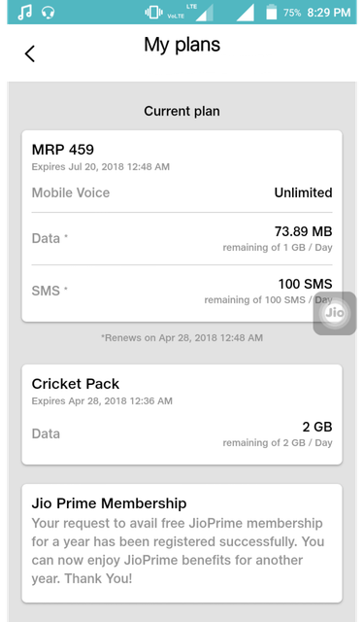Open the floating Jio assistant bubble
364x622 pixels.
click(335, 313)
